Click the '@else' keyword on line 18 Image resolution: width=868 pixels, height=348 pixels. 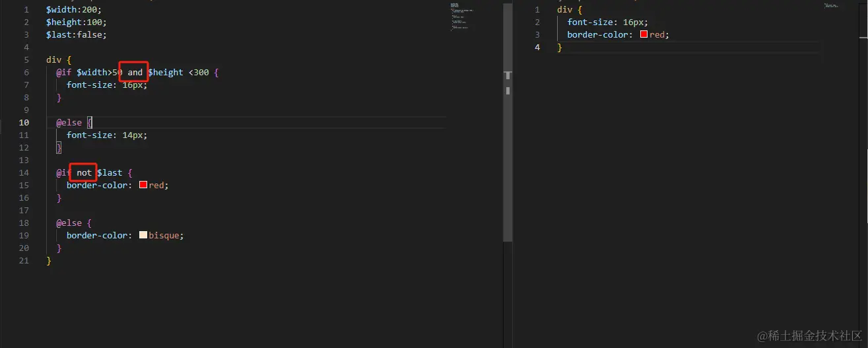point(69,223)
